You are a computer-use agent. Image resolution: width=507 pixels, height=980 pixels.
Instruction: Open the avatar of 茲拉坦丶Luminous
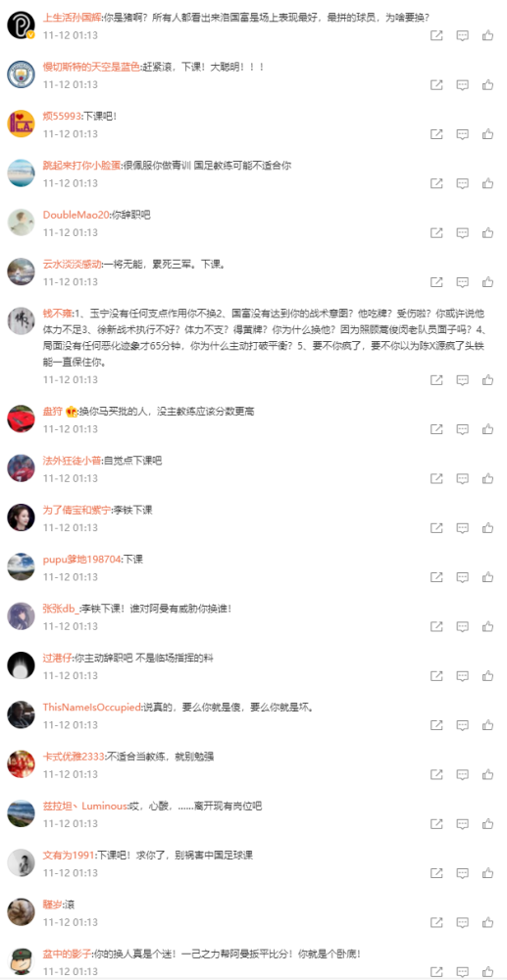pyautogui.click(x=21, y=813)
